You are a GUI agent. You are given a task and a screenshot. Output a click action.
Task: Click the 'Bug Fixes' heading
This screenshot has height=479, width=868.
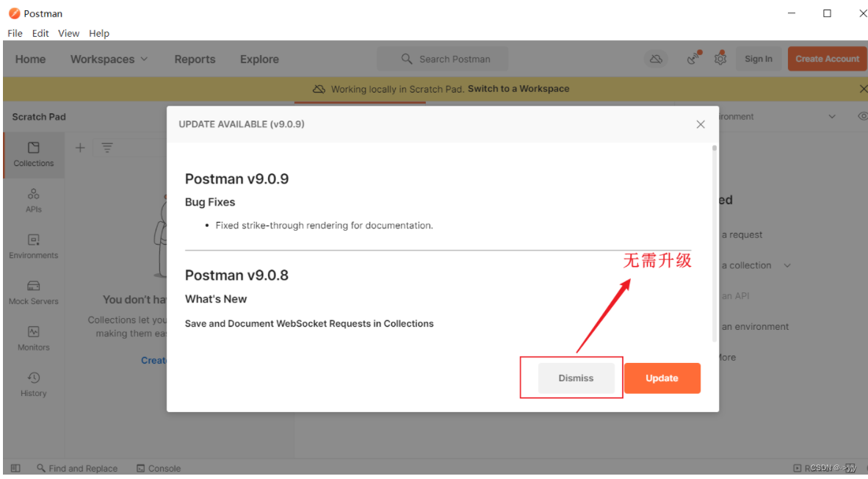(210, 202)
